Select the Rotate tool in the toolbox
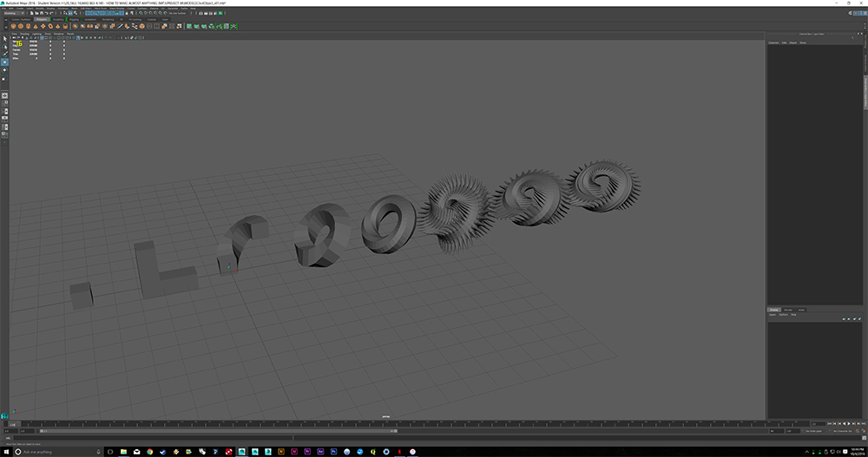The image size is (868, 457). pos(5,69)
